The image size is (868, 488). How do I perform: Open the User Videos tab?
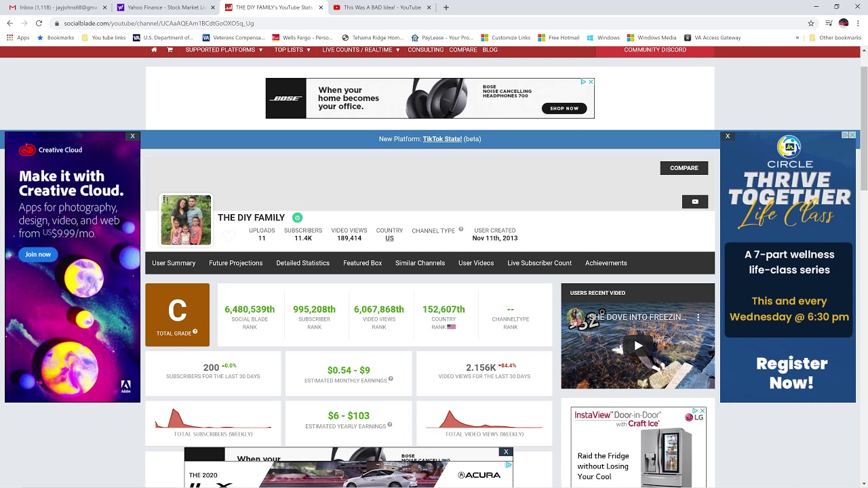coord(476,263)
